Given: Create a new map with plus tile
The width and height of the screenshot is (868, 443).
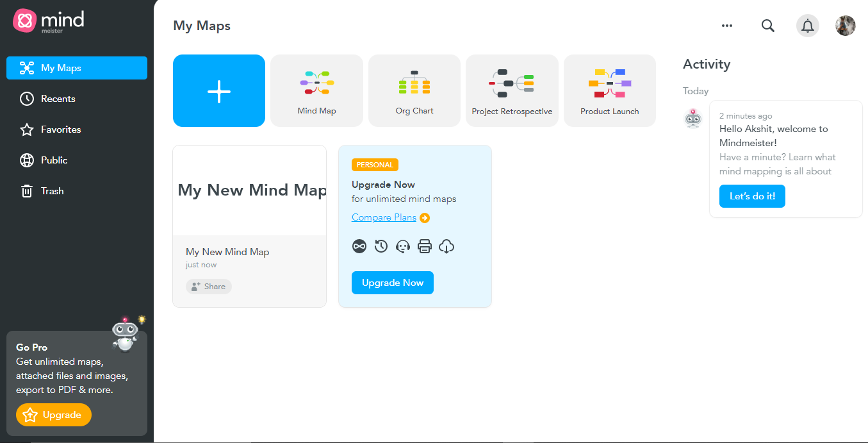Looking at the screenshot, I should (x=219, y=91).
